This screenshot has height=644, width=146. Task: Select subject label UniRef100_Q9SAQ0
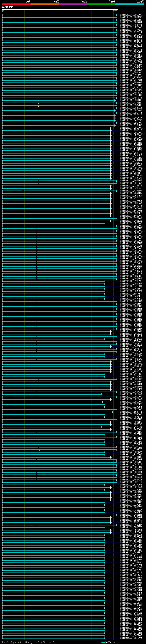tap(131, 123)
